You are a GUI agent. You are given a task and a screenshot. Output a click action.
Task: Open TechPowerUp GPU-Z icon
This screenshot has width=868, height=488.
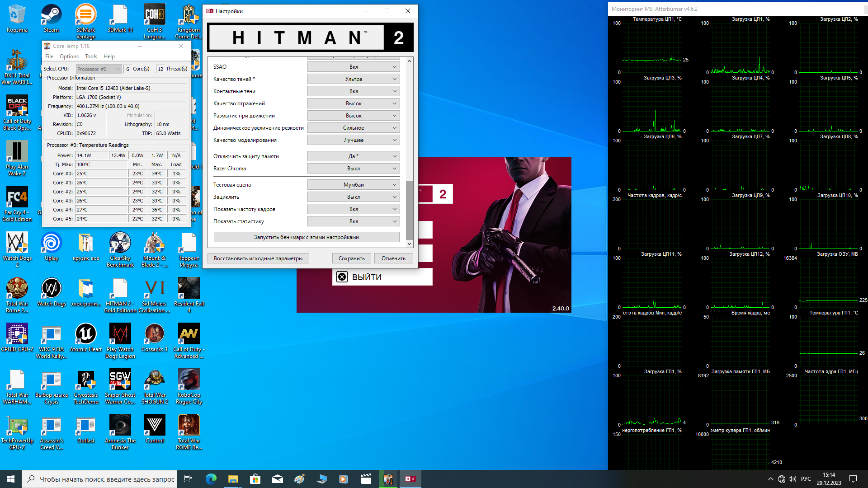[x=17, y=429]
